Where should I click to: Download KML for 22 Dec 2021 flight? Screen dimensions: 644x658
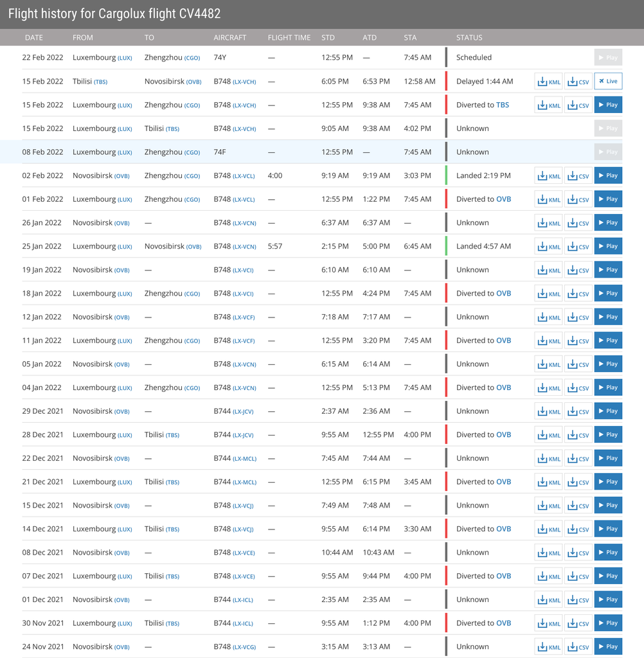[x=549, y=458]
